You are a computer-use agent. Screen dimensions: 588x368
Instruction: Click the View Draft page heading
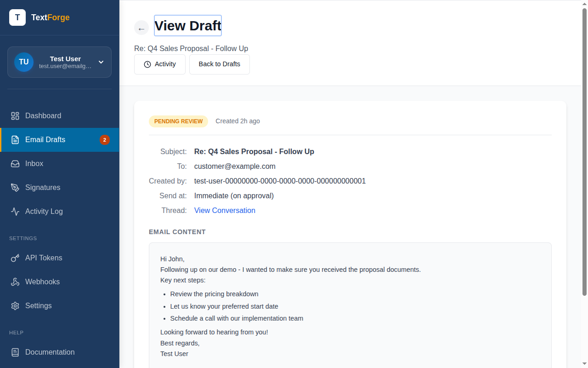point(188,26)
